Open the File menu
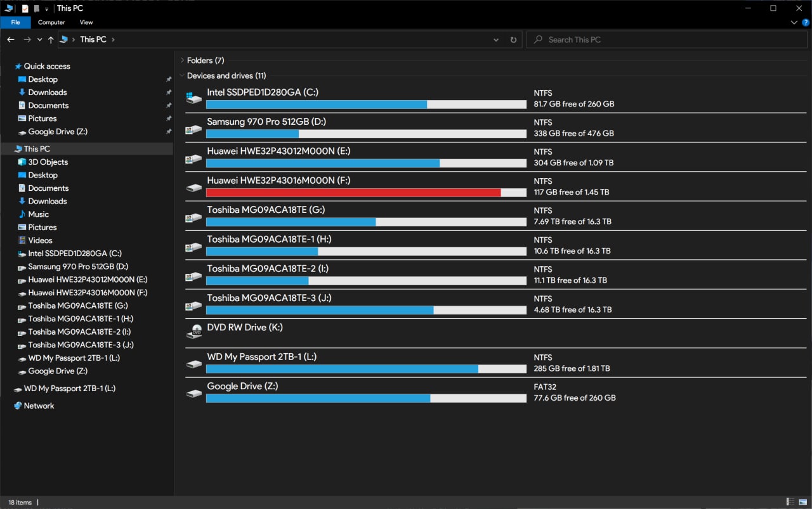Viewport: 812px width, 509px height. [15, 22]
